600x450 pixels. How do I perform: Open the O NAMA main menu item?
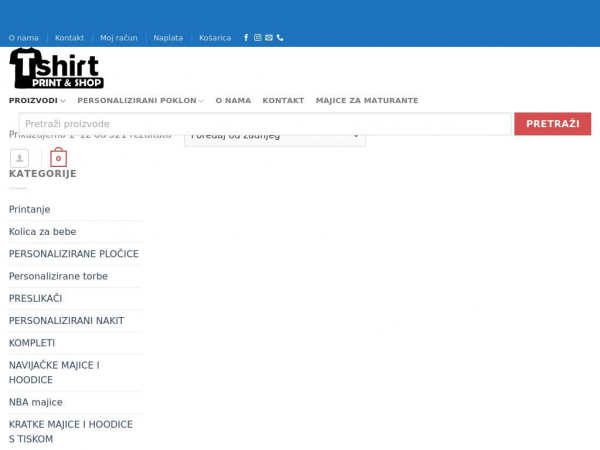pos(233,100)
